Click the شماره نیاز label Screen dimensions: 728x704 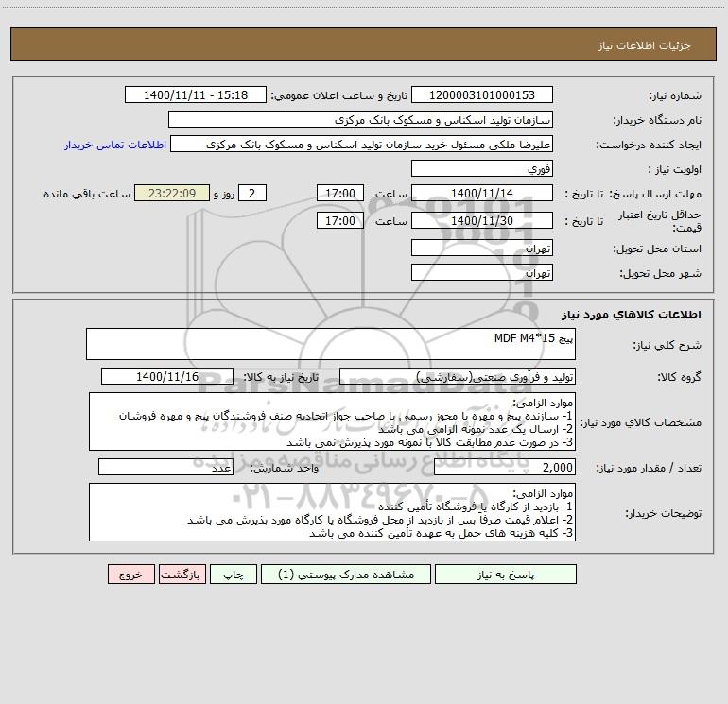pos(675,96)
